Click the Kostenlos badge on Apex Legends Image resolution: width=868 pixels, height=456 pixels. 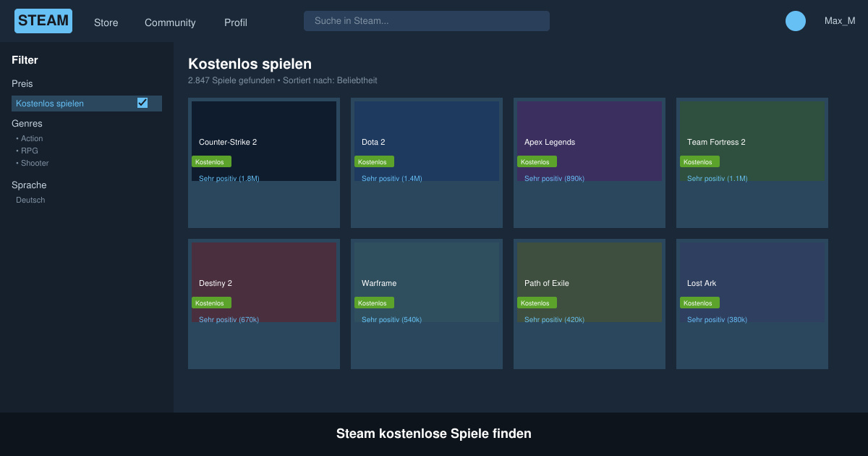click(537, 161)
